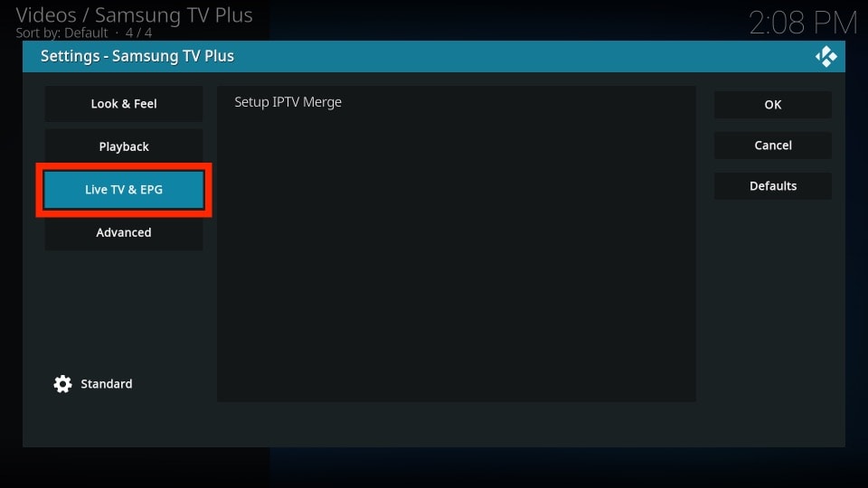Click the gear icon beside Standard

pos(62,384)
